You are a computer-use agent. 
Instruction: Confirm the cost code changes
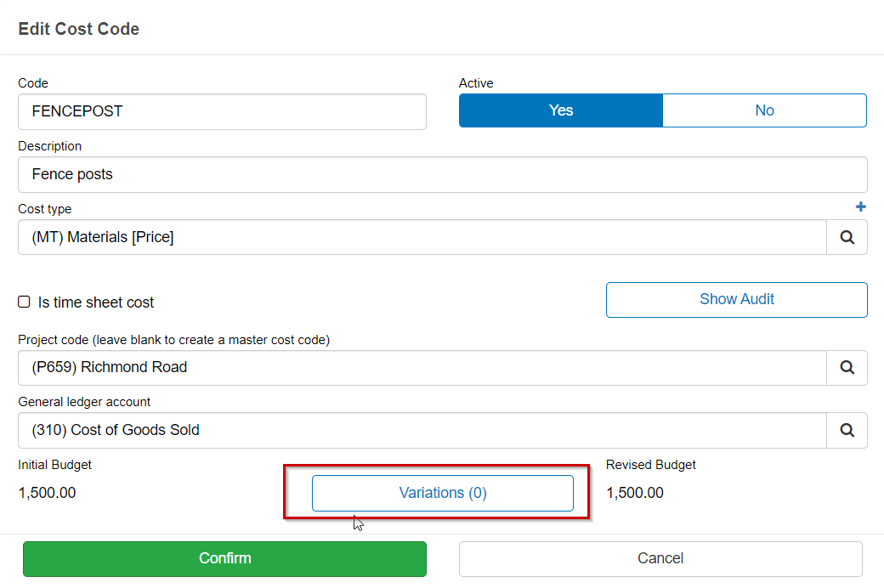coord(224,559)
